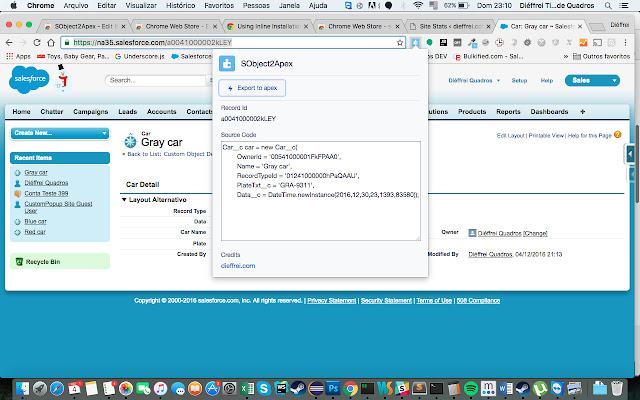Click the Salesforce cloud logo
640x400 pixels.
click(29, 79)
